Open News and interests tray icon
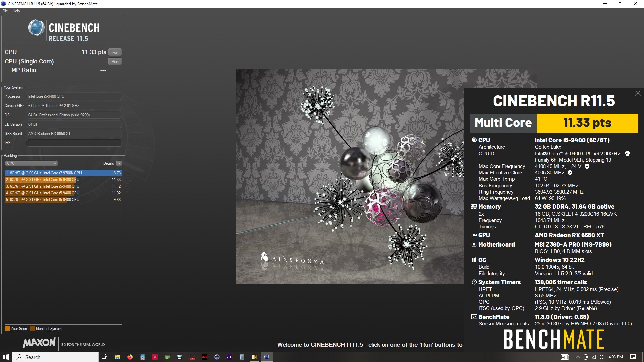644x362 pixels. tap(565, 357)
